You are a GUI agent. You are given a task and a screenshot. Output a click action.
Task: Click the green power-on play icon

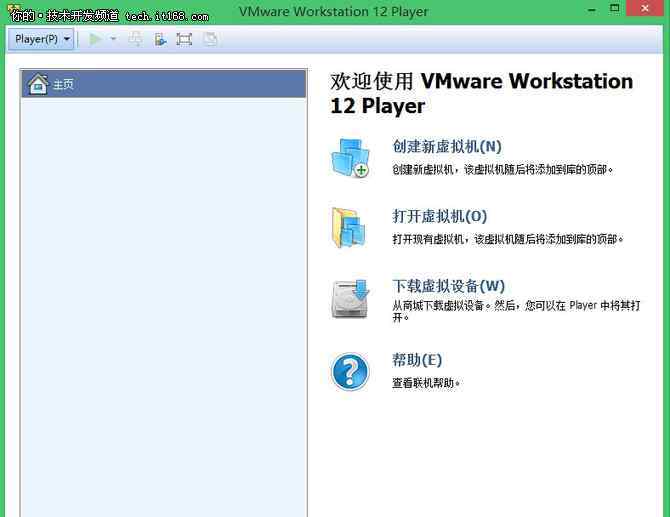coord(95,39)
